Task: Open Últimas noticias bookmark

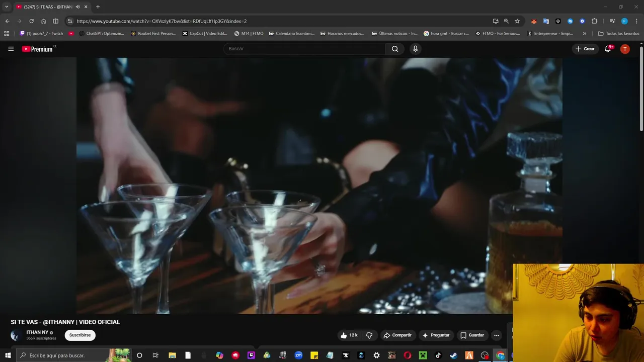Action: click(394, 34)
